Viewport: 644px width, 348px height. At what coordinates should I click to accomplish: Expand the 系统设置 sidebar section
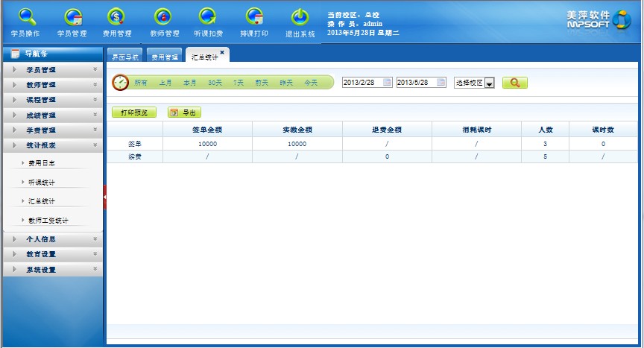[x=52, y=270]
